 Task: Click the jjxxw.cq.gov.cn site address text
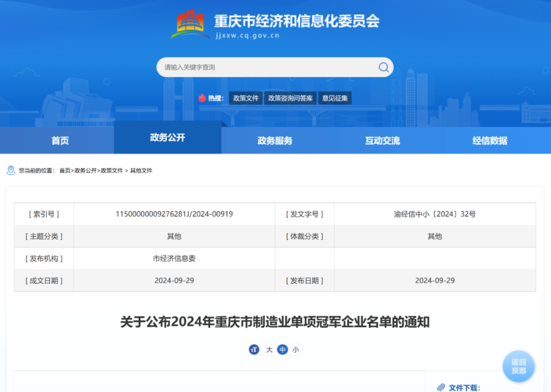[248, 36]
